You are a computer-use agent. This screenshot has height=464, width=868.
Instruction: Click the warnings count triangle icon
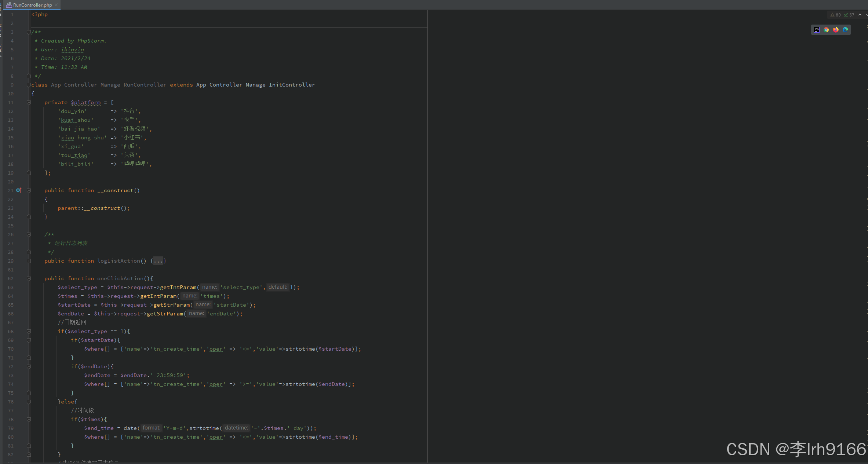click(832, 15)
